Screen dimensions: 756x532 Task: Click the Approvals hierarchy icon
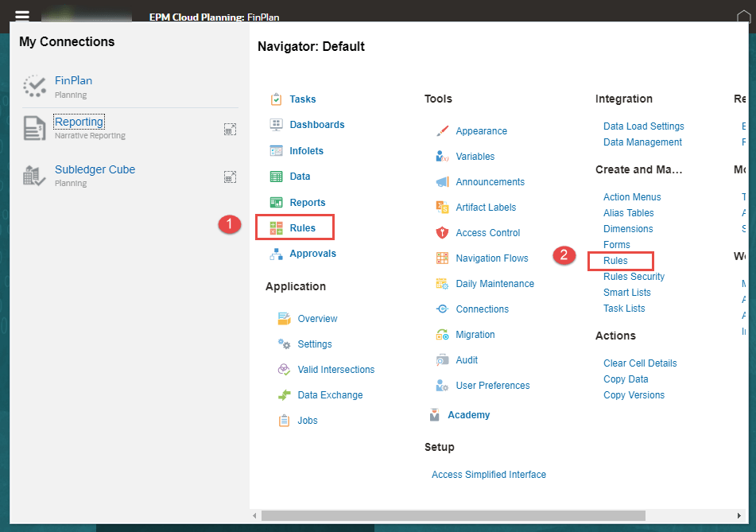click(x=276, y=254)
